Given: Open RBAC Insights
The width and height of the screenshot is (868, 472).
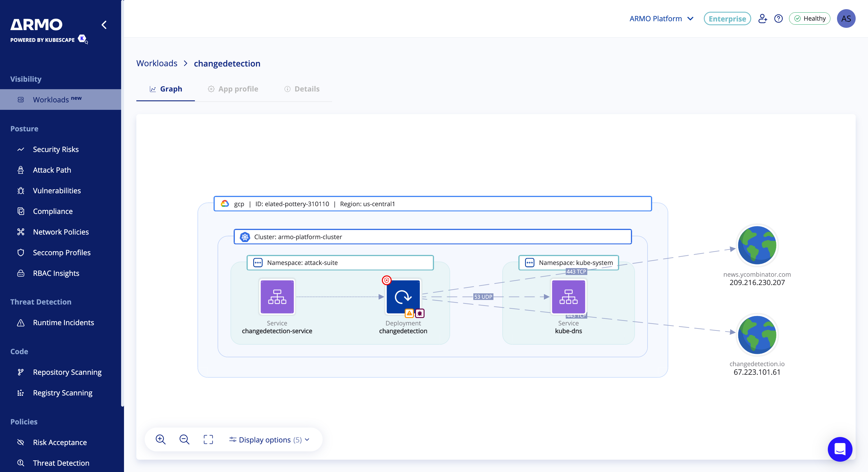Looking at the screenshot, I should pyautogui.click(x=56, y=273).
